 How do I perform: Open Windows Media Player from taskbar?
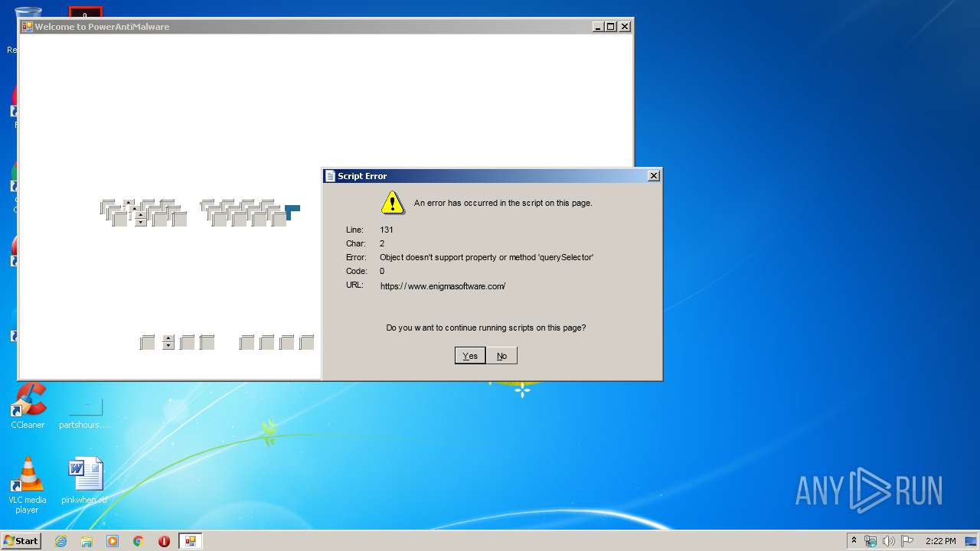(113, 541)
